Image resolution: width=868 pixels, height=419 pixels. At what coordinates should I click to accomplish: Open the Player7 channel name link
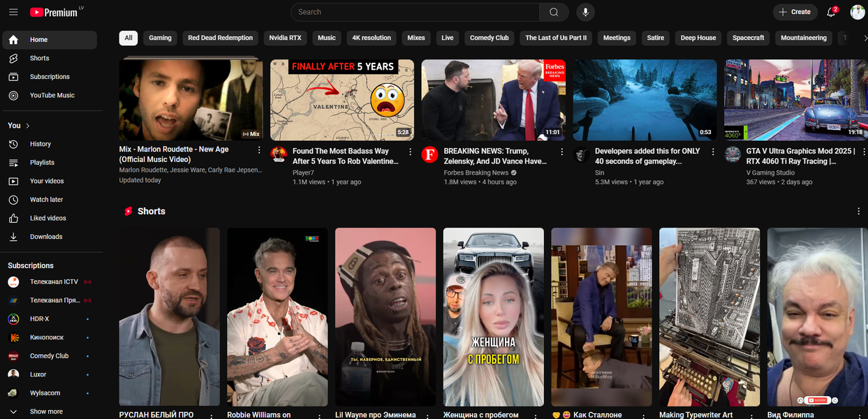[x=303, y=172]
